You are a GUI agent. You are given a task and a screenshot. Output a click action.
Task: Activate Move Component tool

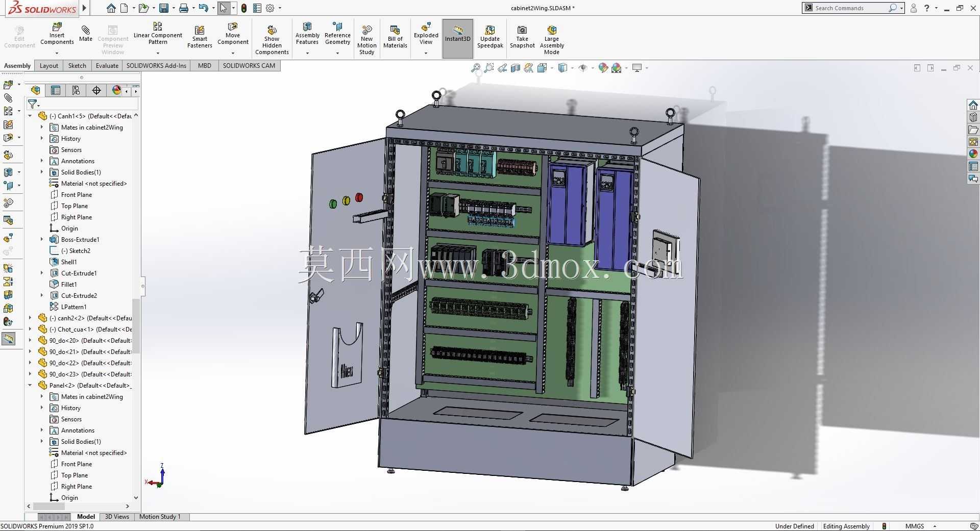pos(233,34)
